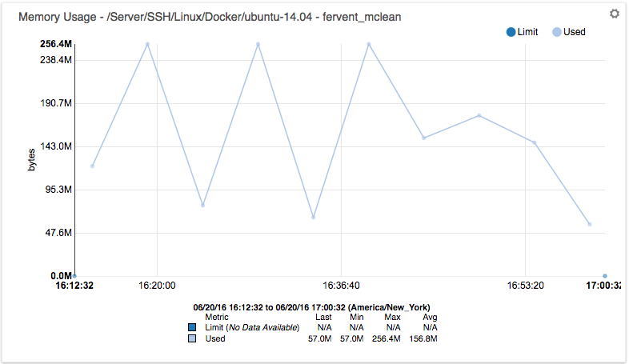Click the Last column header
Screen dimensions: 629x364
coord(323,317)
